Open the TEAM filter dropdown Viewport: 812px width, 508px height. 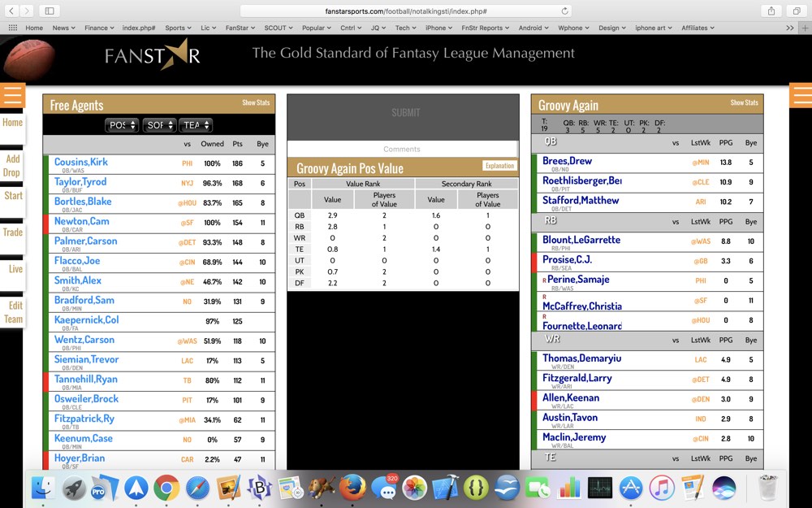pos(196,125)
